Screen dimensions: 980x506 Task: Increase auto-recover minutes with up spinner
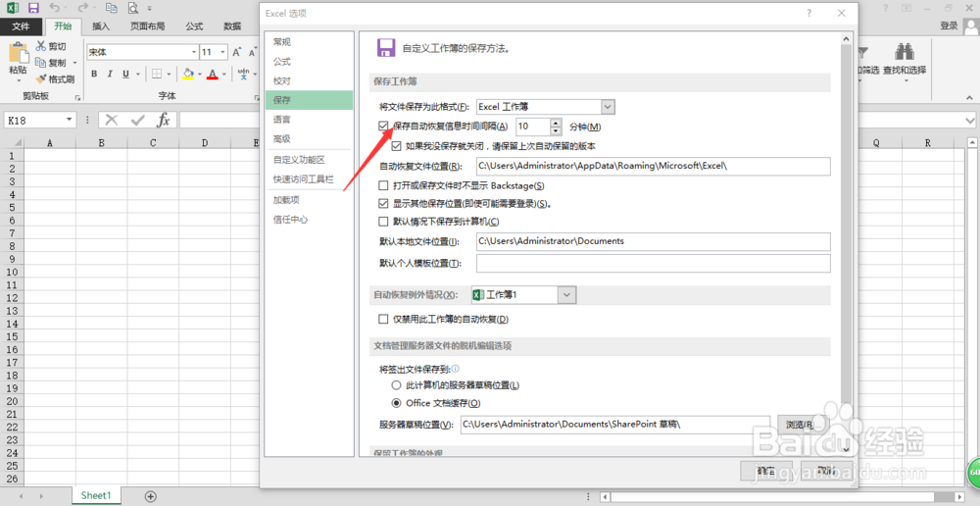tap(556, 123)
